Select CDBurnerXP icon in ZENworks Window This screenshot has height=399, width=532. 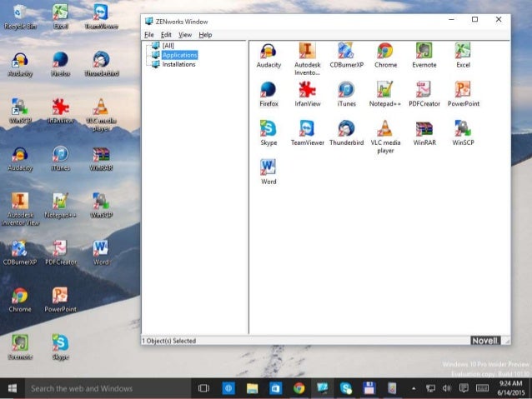[346, 56]
